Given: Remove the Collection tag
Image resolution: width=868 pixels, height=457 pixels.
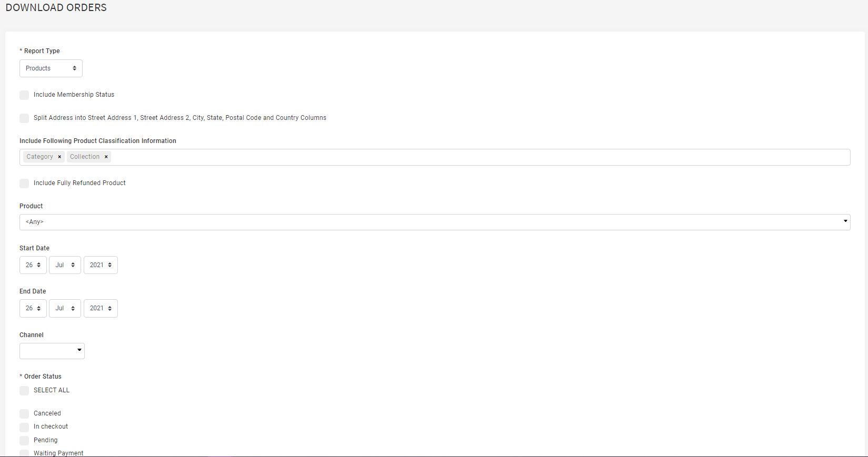Looking at the screenshot, I should (x=106, y=157).
